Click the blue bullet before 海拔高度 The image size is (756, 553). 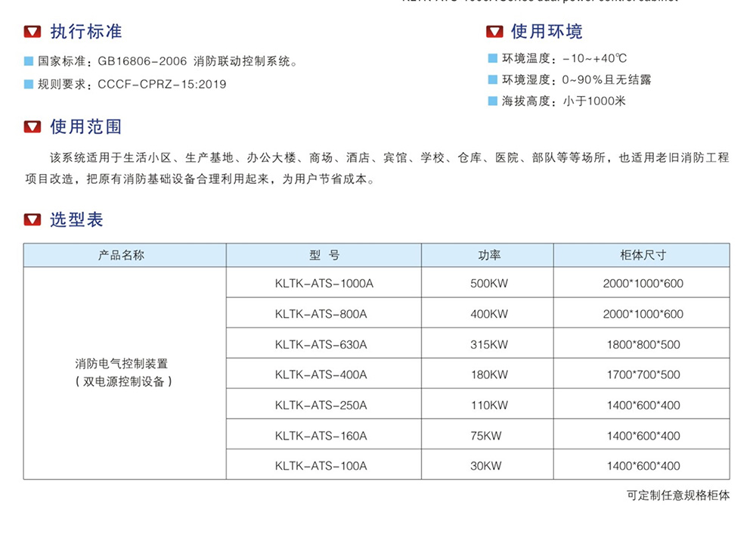[493, 101]
